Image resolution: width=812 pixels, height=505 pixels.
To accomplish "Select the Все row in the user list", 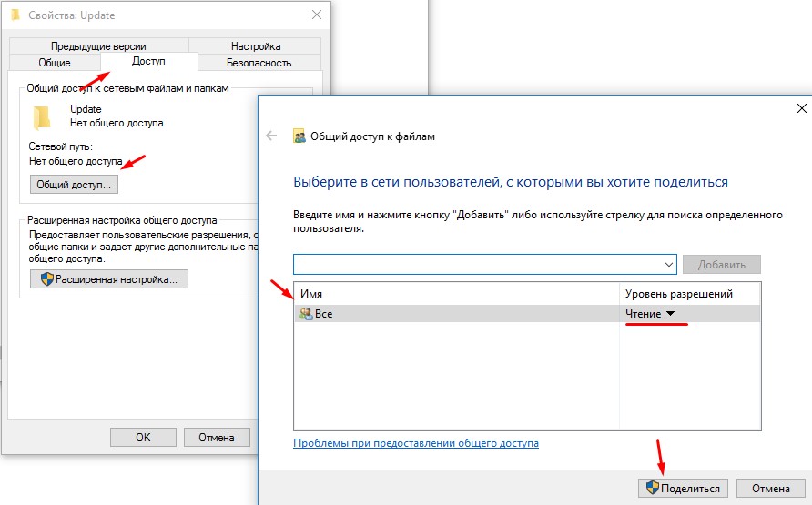I will point(527,314).
